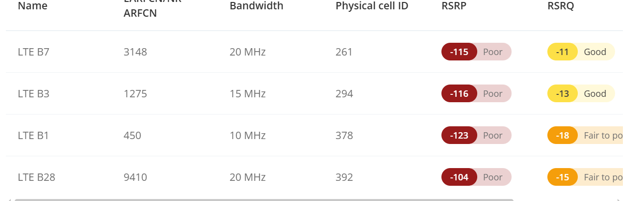Click the -116 Poor RSRP badge
This screenshot has width=644, height=201.
tap(476, 93)
